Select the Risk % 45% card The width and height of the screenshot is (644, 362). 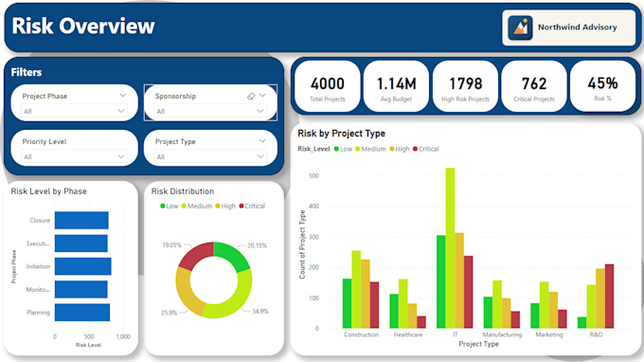(x=602, y=86)
